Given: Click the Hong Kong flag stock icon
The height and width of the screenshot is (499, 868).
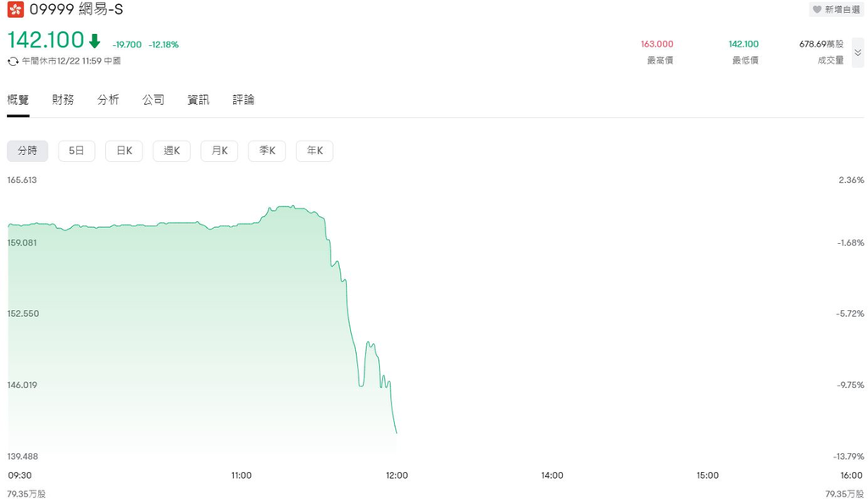Looking at the screenshot, I should 15,9.
